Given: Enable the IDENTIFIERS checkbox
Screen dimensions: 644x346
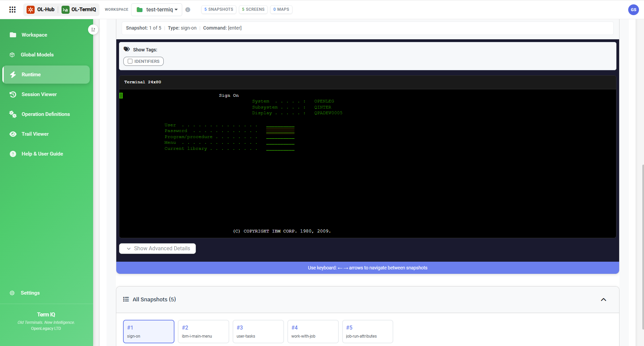Looking at the screenshot, I should click(130, 61).
